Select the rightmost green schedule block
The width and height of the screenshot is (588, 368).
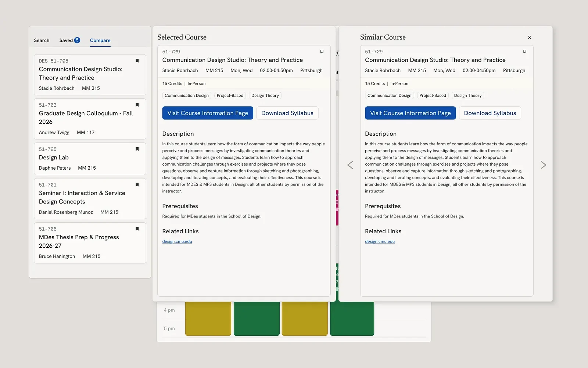coord(352,318)
